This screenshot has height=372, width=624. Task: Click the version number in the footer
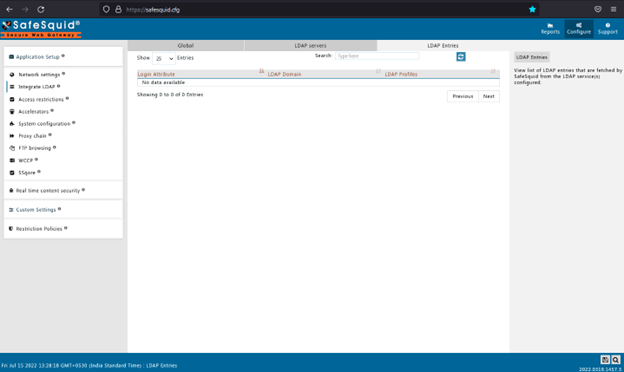click(x=600, y=369)
